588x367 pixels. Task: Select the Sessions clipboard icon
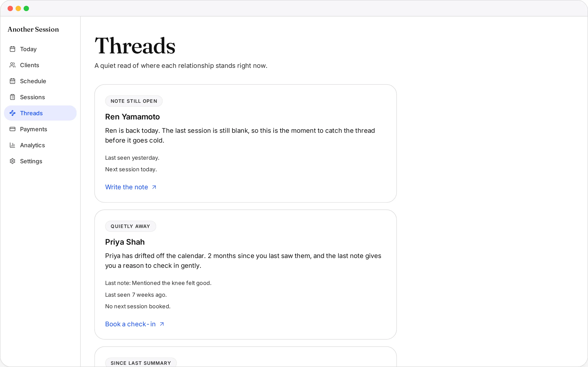(x=12, y=97)
